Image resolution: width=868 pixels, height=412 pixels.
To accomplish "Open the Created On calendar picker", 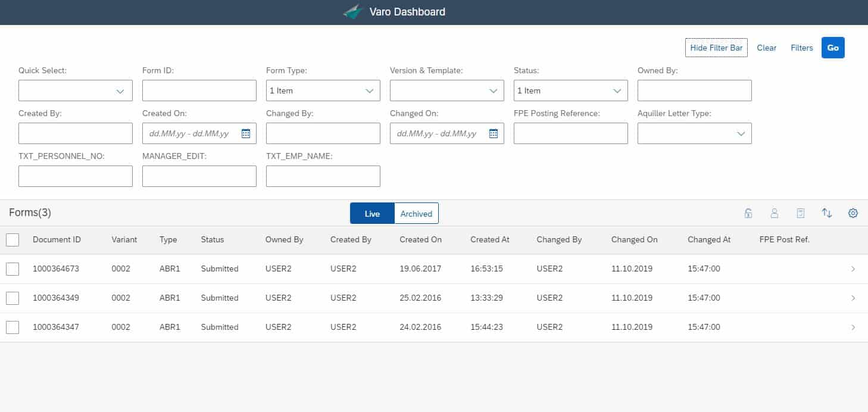I will [246, 133].
